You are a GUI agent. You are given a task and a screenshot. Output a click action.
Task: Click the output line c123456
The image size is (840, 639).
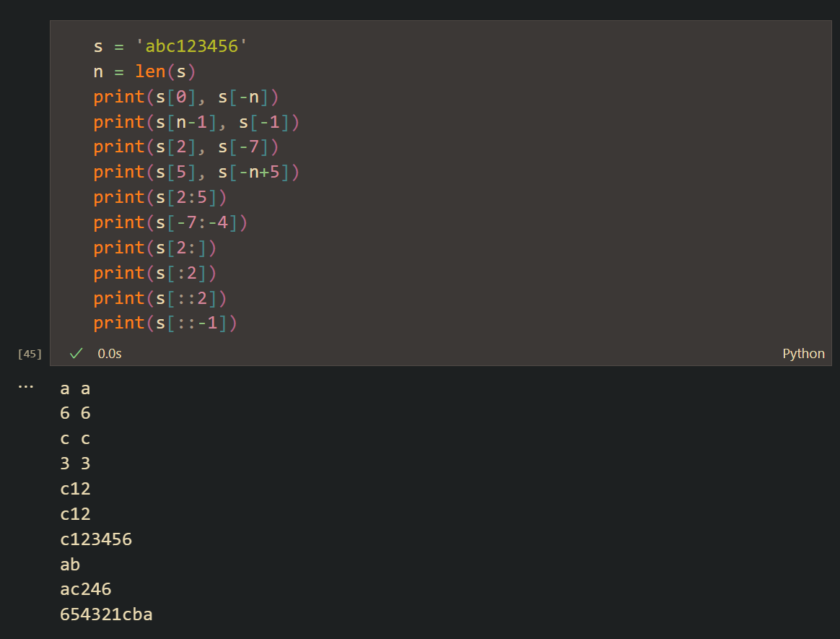(96, 539)
